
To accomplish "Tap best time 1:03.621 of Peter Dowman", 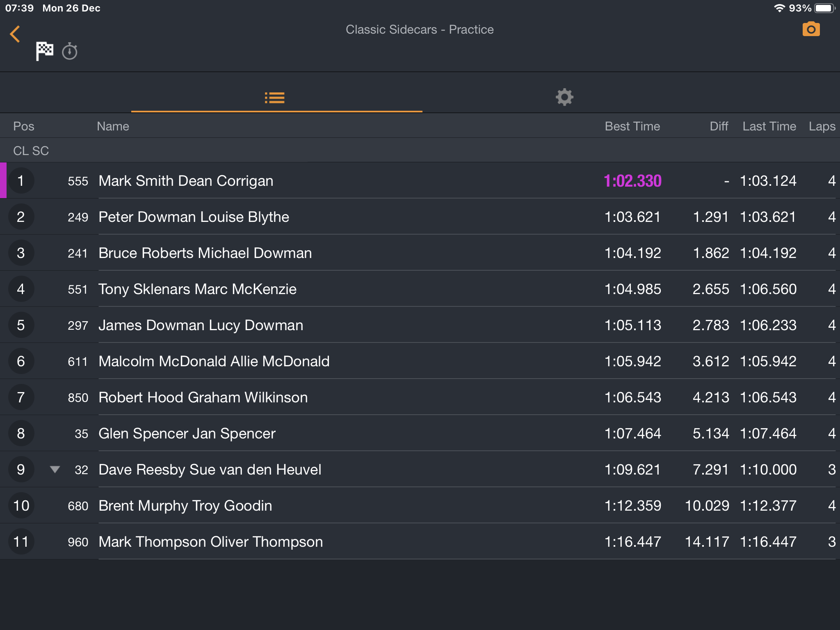I will click(632, 217).
